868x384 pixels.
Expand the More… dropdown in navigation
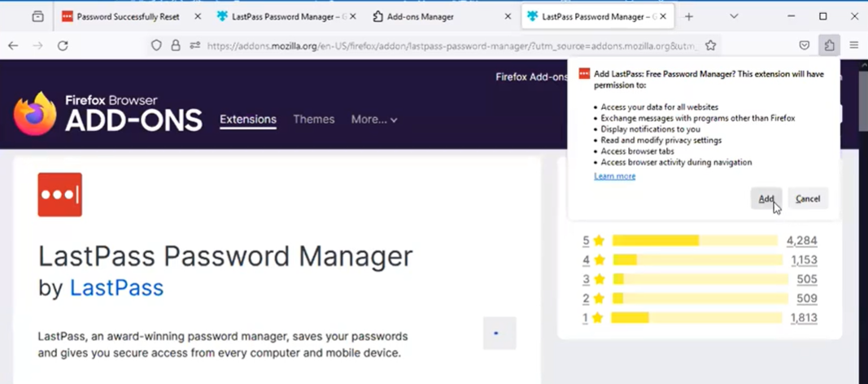373,120
